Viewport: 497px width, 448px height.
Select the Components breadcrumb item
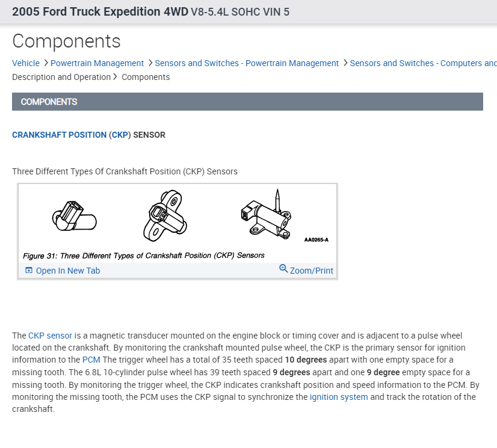point(146,77)
